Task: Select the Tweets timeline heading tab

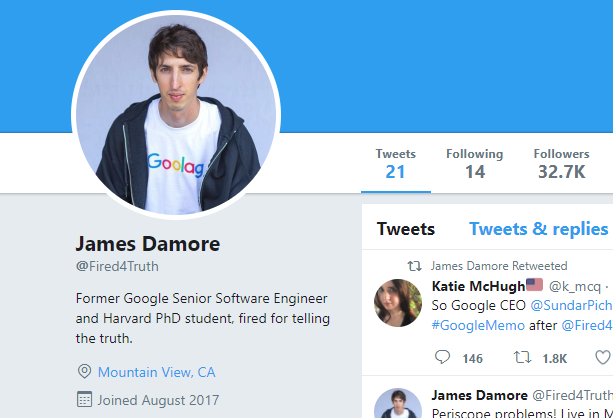Action: (x=406, y=229)
